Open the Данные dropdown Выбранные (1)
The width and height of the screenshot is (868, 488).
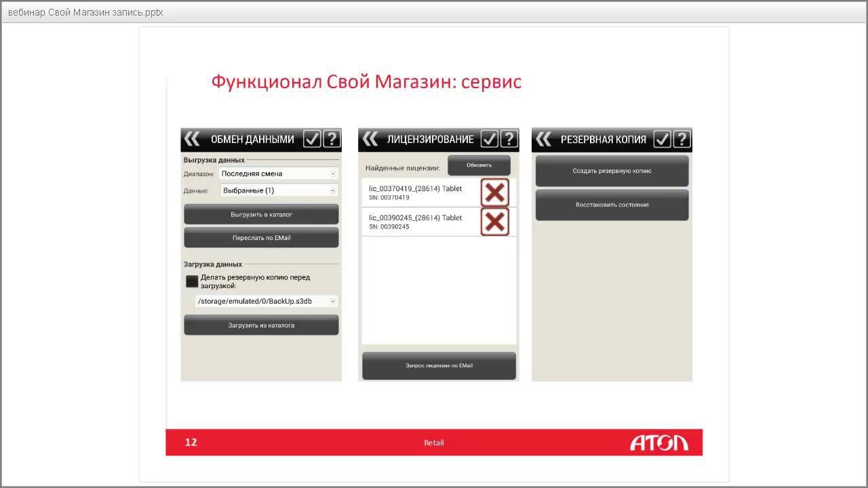pos(279,190)
